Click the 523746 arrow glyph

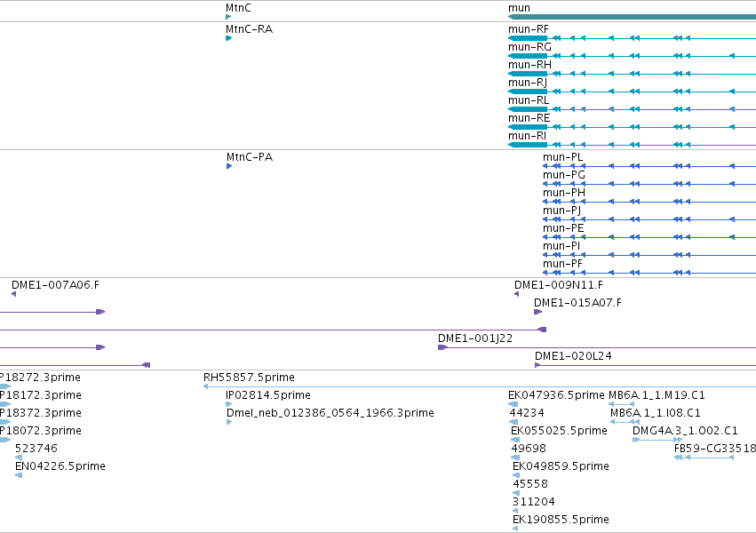coord(19,457)
